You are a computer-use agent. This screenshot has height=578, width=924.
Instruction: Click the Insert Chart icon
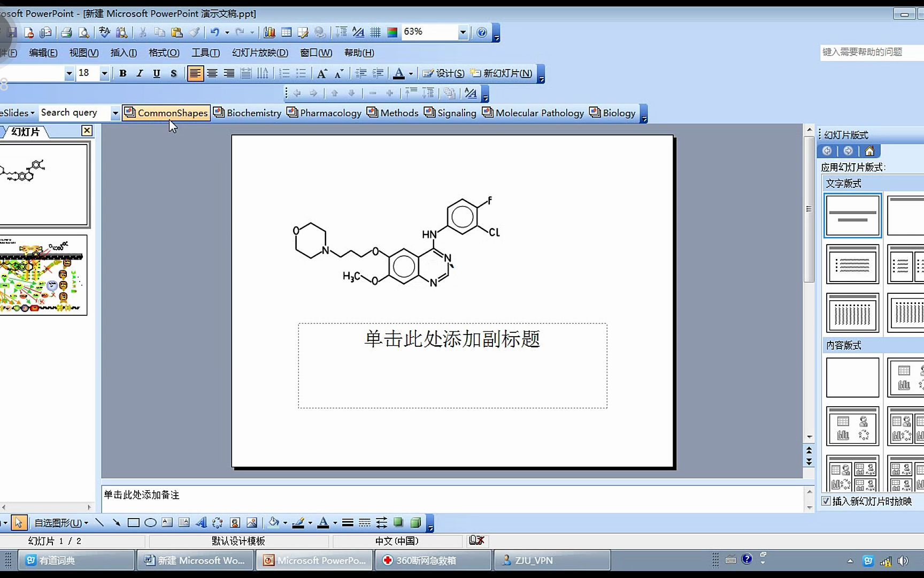click(269, 32)
